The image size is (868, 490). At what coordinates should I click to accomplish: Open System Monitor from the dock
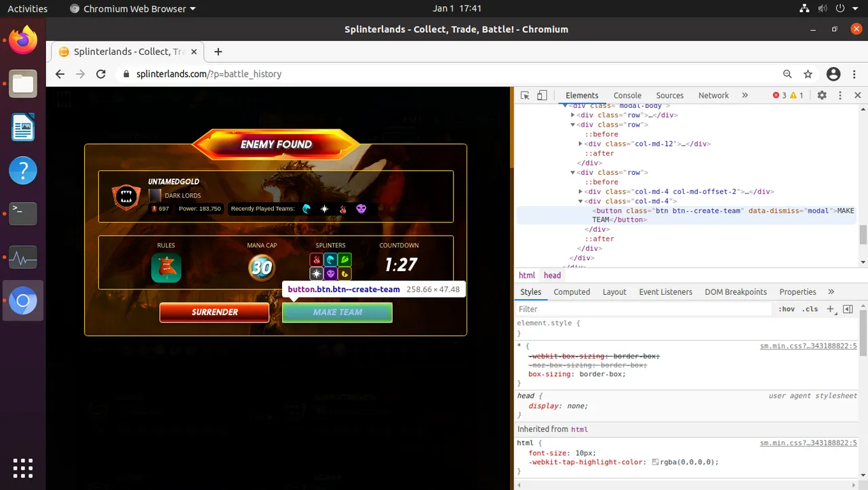coord(22,258)
